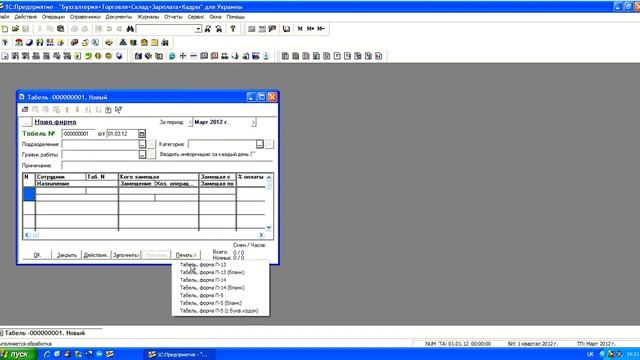This screenshot has height=360, width=640.
Task: Click the plus icon in third toolbar
Action: pyautogui.click(x=183, y=56)
